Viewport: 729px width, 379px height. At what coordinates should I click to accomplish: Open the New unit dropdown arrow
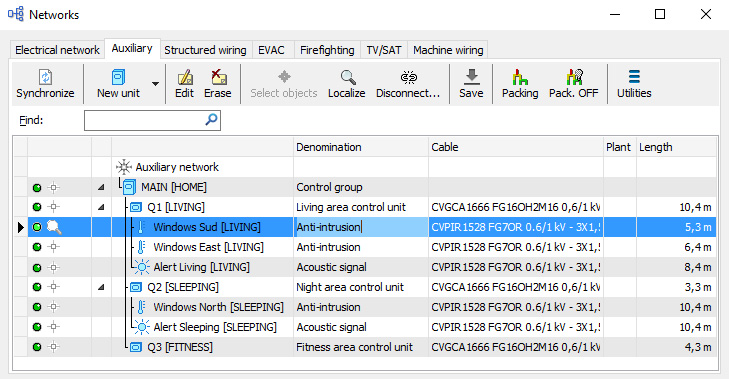pos(155,84)
